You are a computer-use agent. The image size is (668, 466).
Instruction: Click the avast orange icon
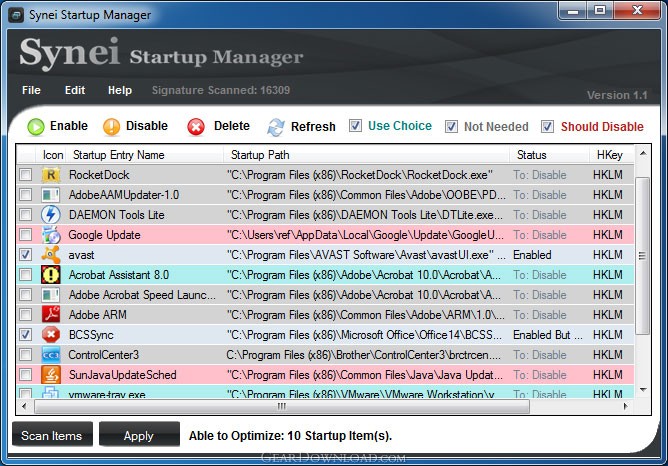[x=51, y=255]
